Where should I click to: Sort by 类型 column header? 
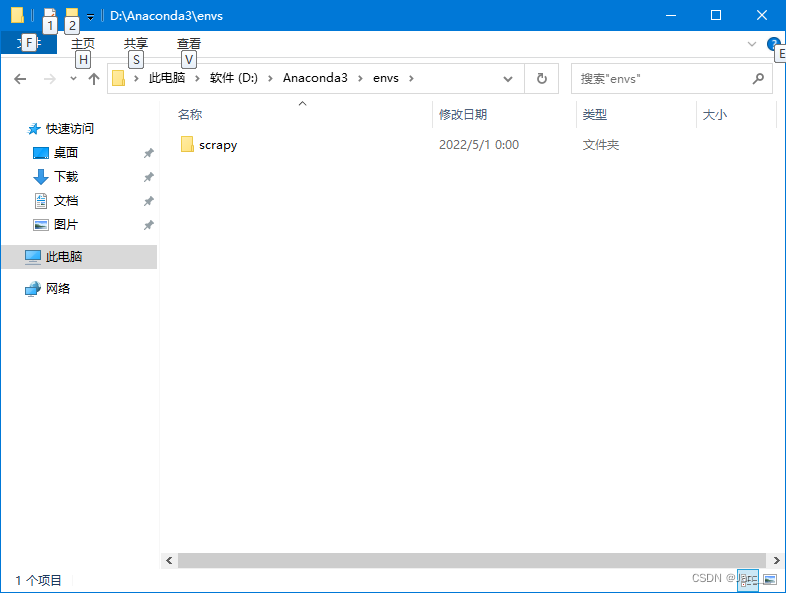pyautogui.click(x=595, y=115)
